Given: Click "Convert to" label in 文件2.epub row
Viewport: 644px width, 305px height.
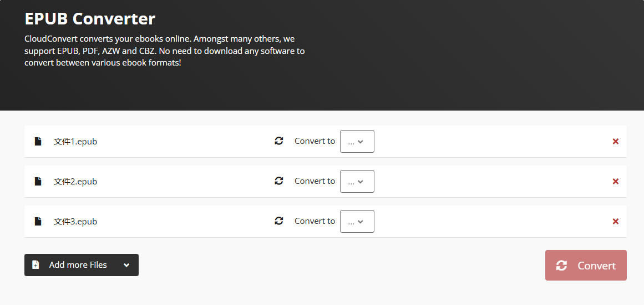Looking at the screenshot, I should pos(315,181).
